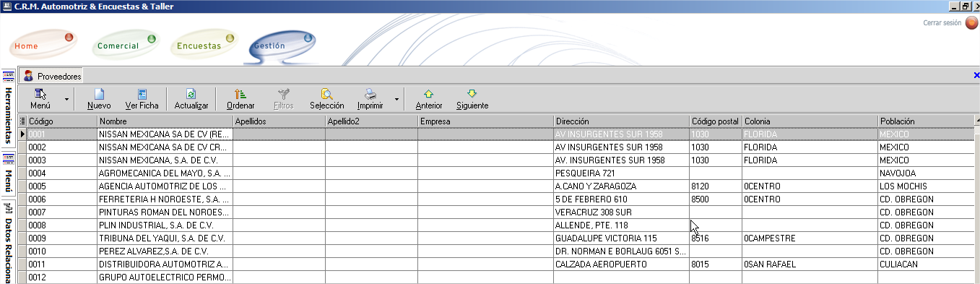Open the Selección search tool
980x284 pixels.
click(326, 99)
